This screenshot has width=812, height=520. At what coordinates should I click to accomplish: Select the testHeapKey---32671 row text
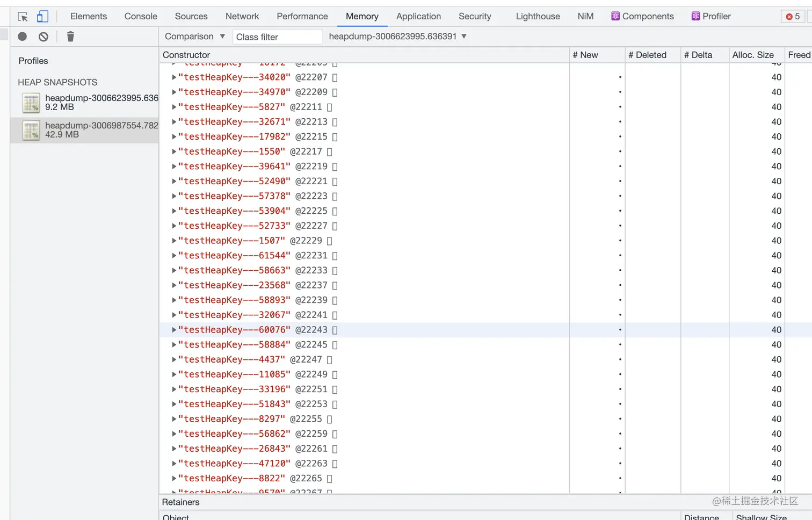pyautogui.click(x=234, y=122)
